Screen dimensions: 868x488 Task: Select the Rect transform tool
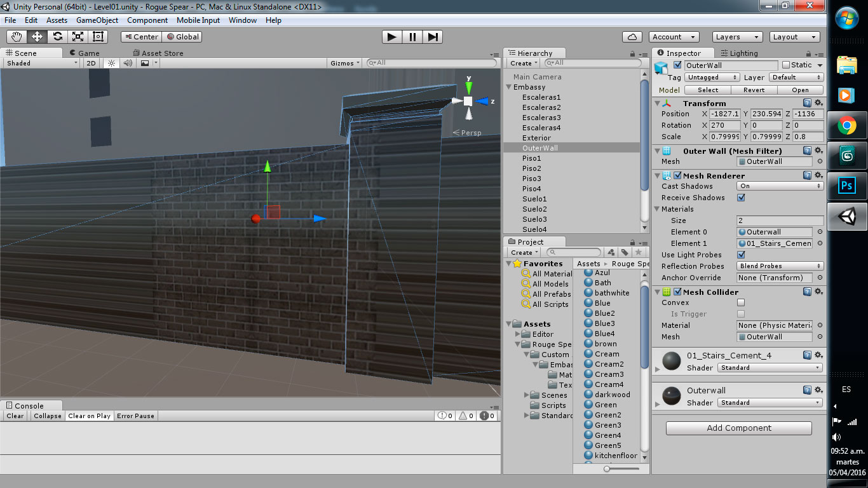tap(98, 37)
